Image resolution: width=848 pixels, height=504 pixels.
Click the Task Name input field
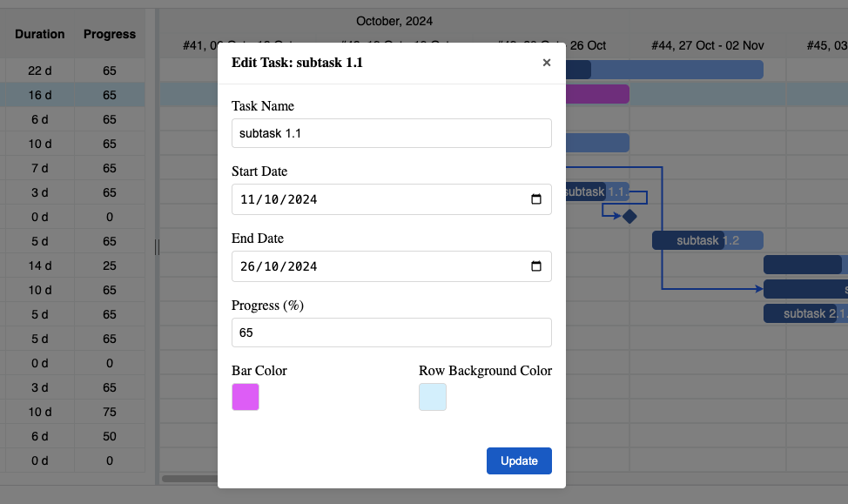coord(392,133)
